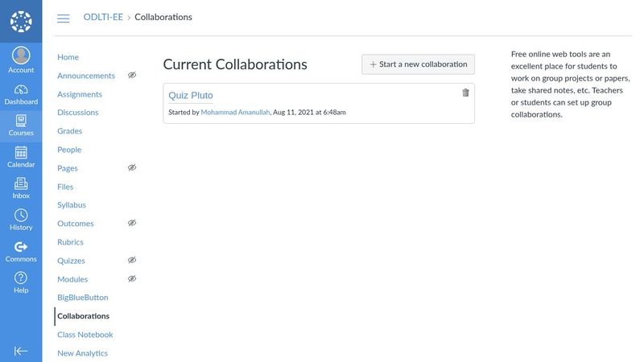Open the Courses icon in sidebar
Viewport: 644px width, 362px height.
pos(21,125)
